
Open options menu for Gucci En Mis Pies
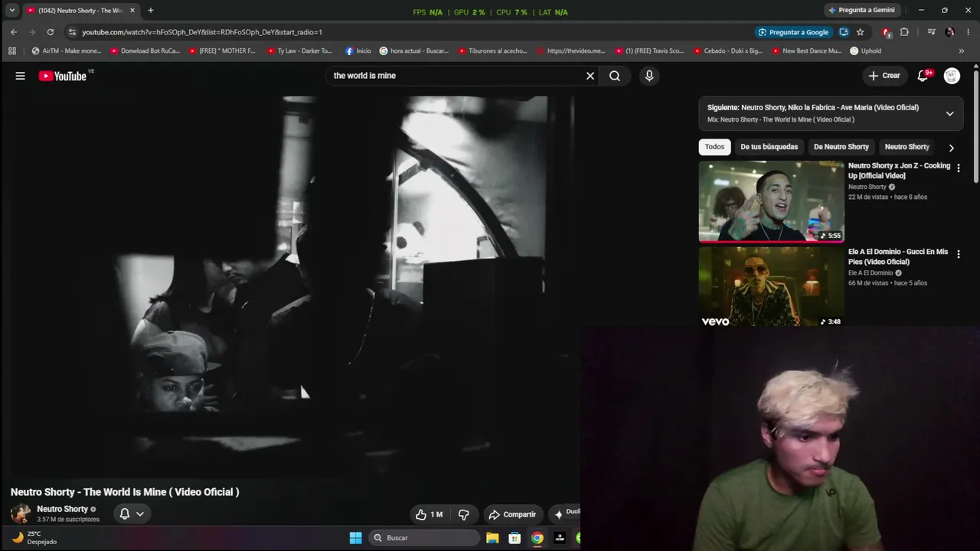click(x=958, y=254)
